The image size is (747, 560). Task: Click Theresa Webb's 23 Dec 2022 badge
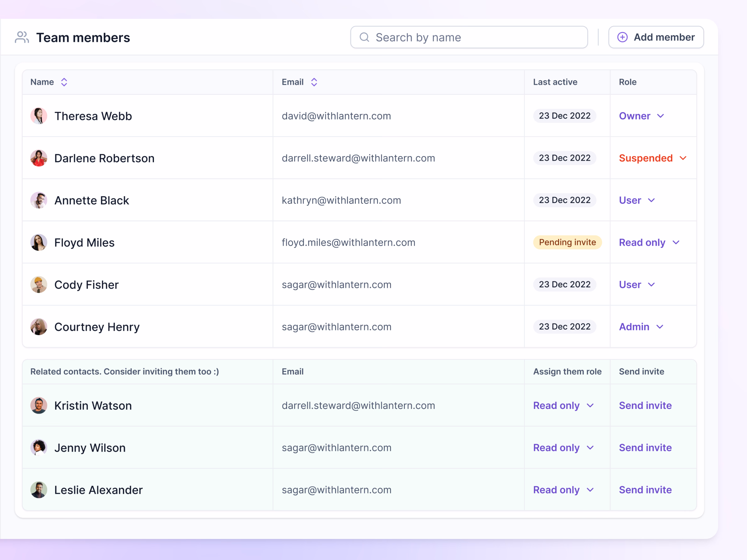tap(565, 116)
